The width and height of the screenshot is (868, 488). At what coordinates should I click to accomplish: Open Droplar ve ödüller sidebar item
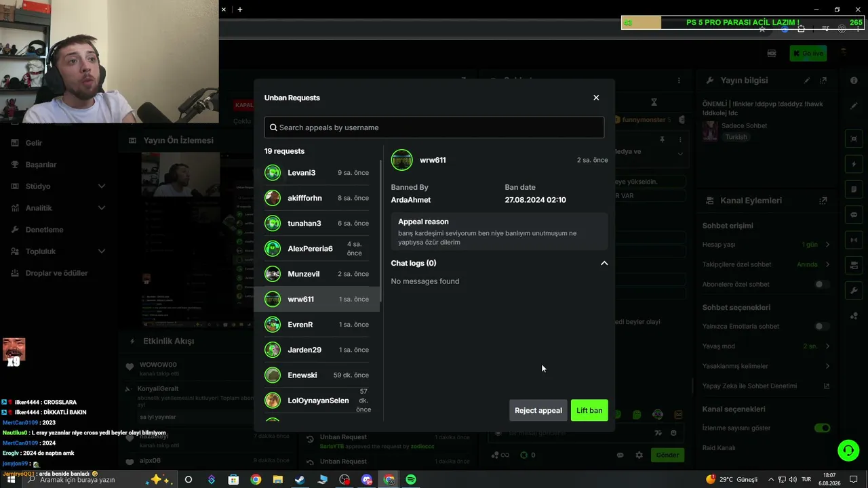[56, 273]
